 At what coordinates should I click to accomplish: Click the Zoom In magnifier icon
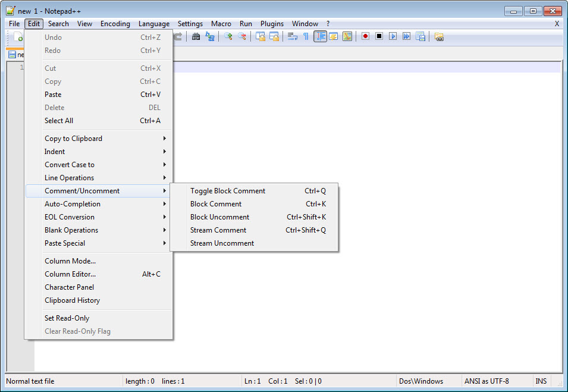[x=228, y=37]
